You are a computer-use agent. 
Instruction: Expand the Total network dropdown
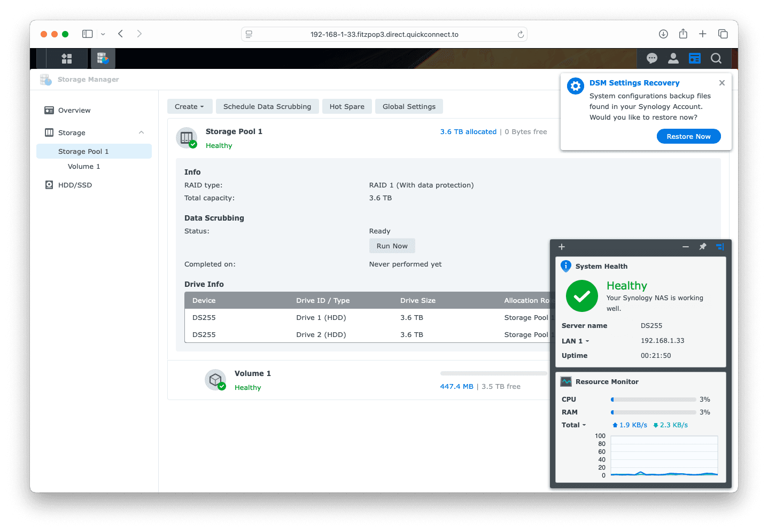pos(574,425)
